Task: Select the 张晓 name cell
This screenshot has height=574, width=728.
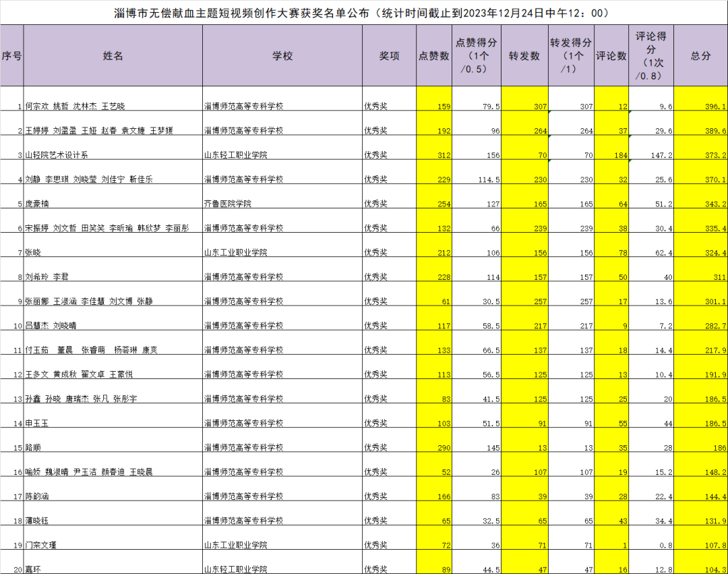Action: pyautogui.click(x=113, y=246)
